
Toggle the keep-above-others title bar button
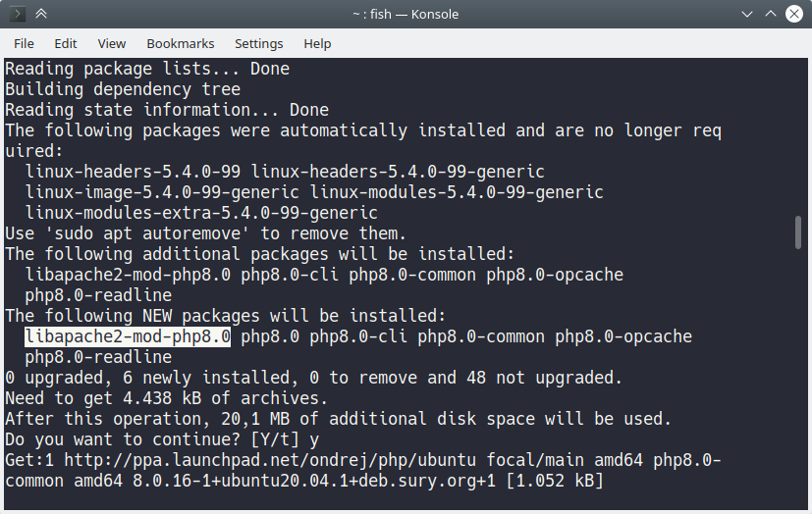coord(40,14)
